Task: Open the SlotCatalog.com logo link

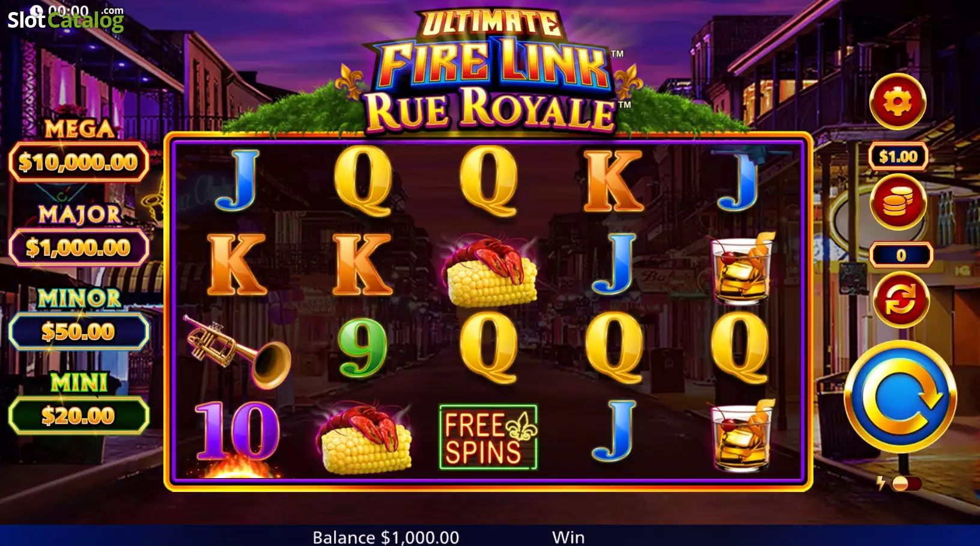Action: 65,19
